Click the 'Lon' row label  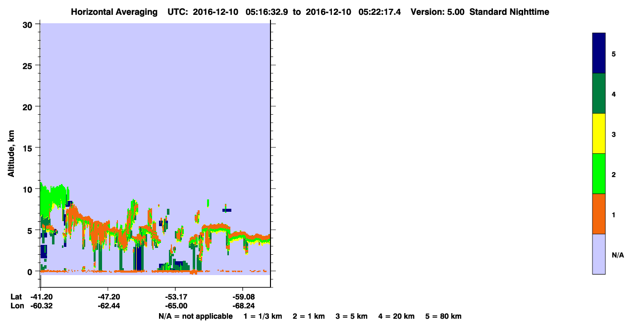16,306
